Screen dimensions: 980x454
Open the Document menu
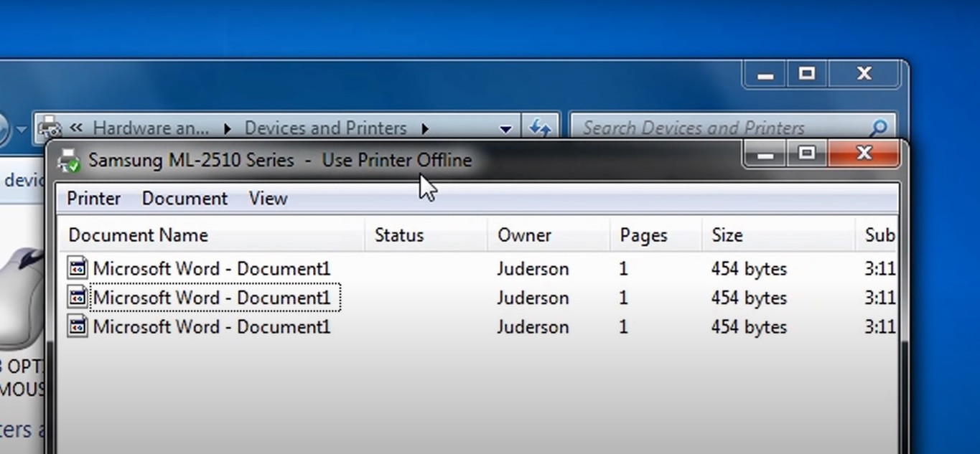(185, 199)
